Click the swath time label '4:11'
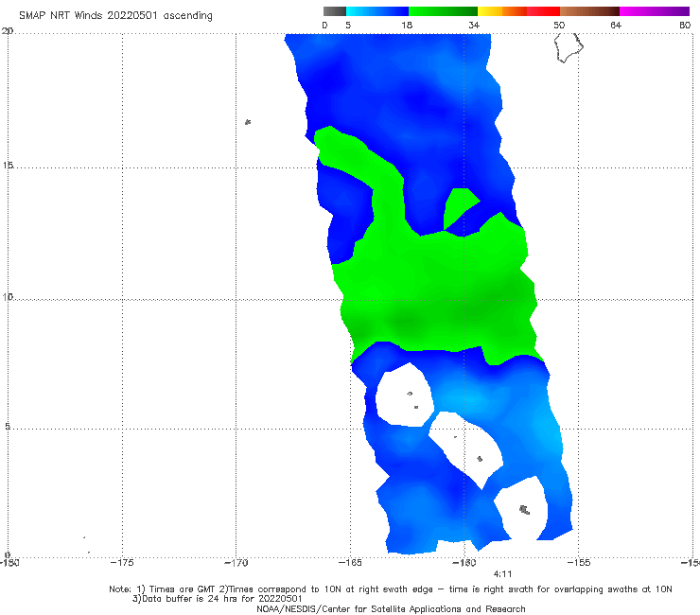The image size is (700, 615). coord(502,574)
